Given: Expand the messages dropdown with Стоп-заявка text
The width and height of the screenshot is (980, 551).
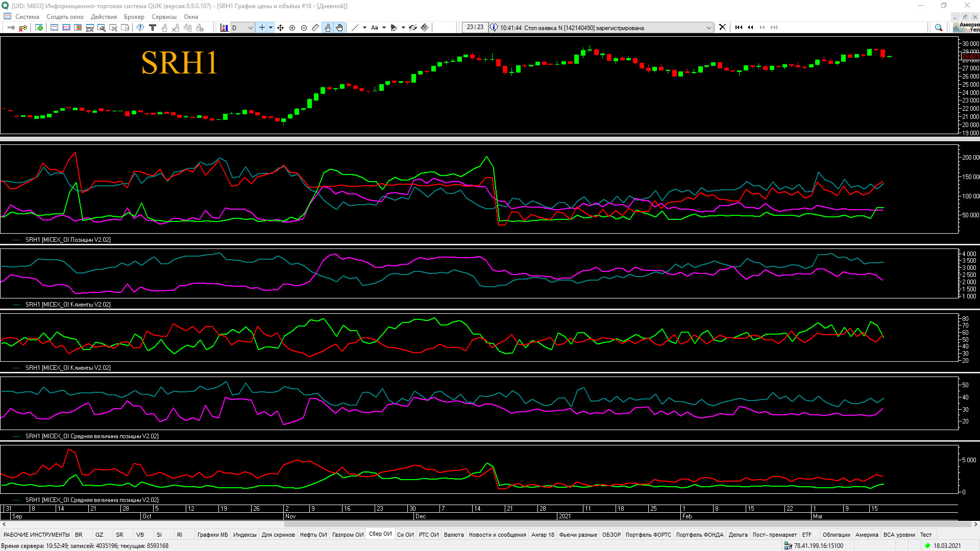Looking at the screenshot, I should [x=708, y=28].
